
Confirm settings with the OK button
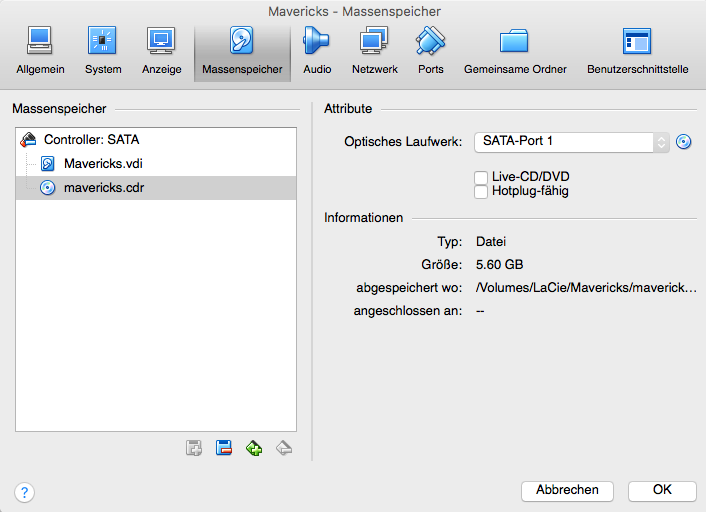pos(662,490)
